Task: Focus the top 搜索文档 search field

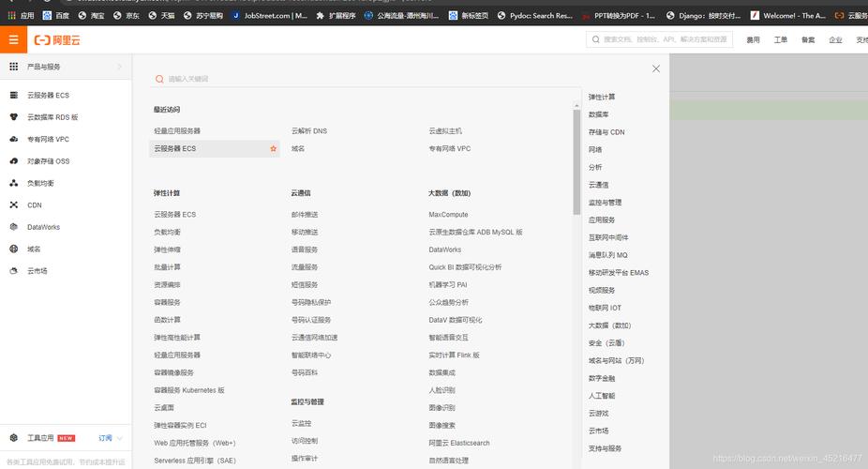Action: coord(659,39)
